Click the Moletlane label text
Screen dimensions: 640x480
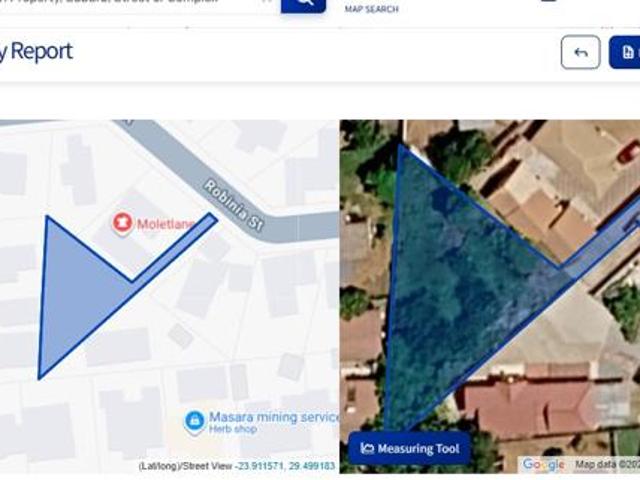pos(165,224)
